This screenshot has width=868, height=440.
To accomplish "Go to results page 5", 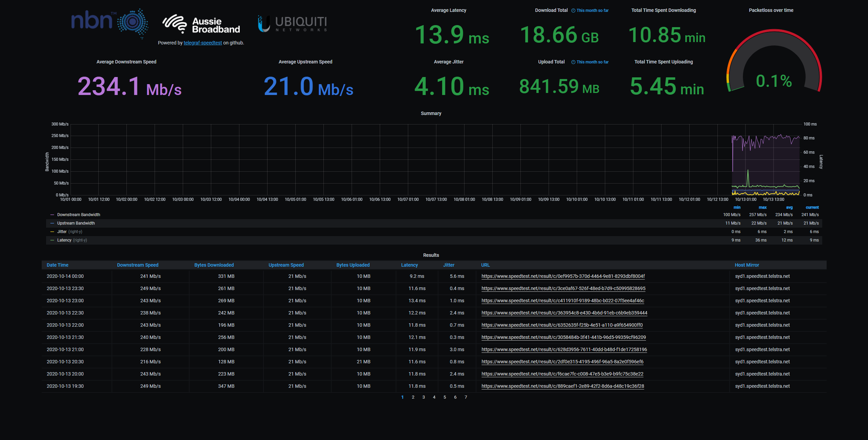I will tap(445, 397).
